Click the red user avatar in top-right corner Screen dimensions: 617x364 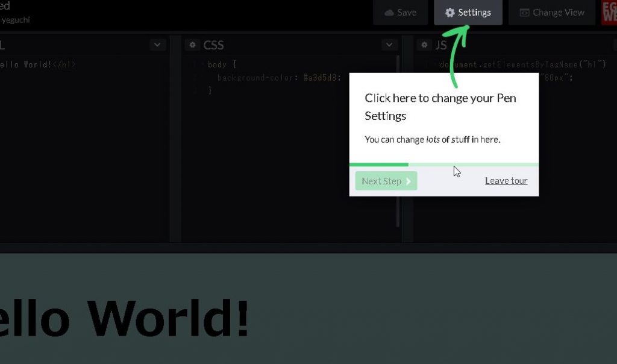609,13
